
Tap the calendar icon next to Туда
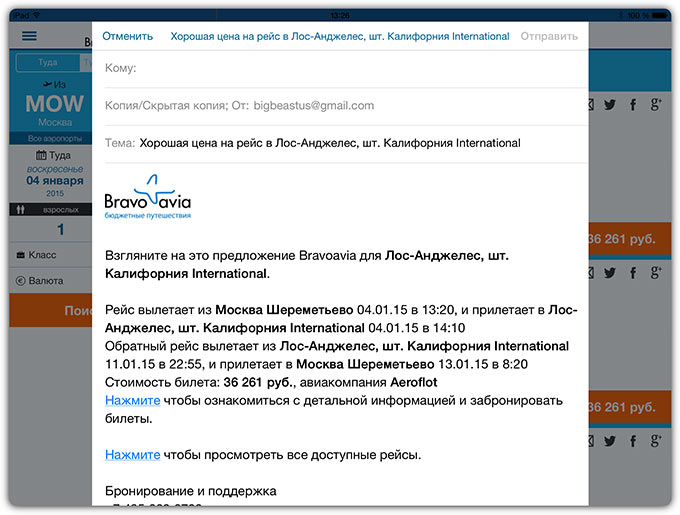[x=41, y=155]
